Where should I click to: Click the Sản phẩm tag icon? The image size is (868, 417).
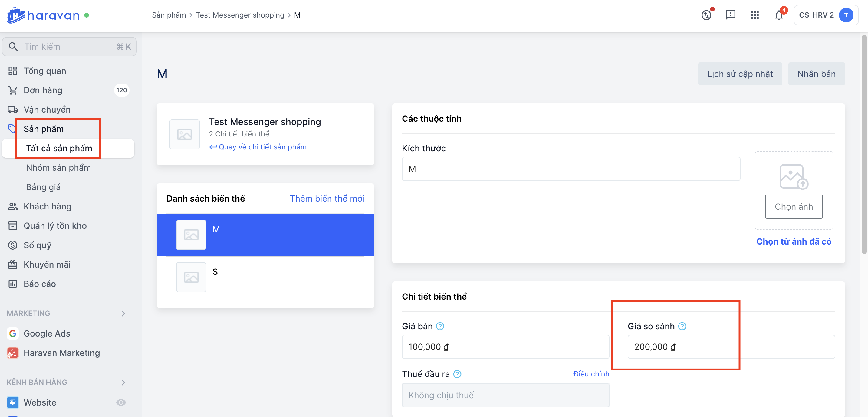pos(12,129)
